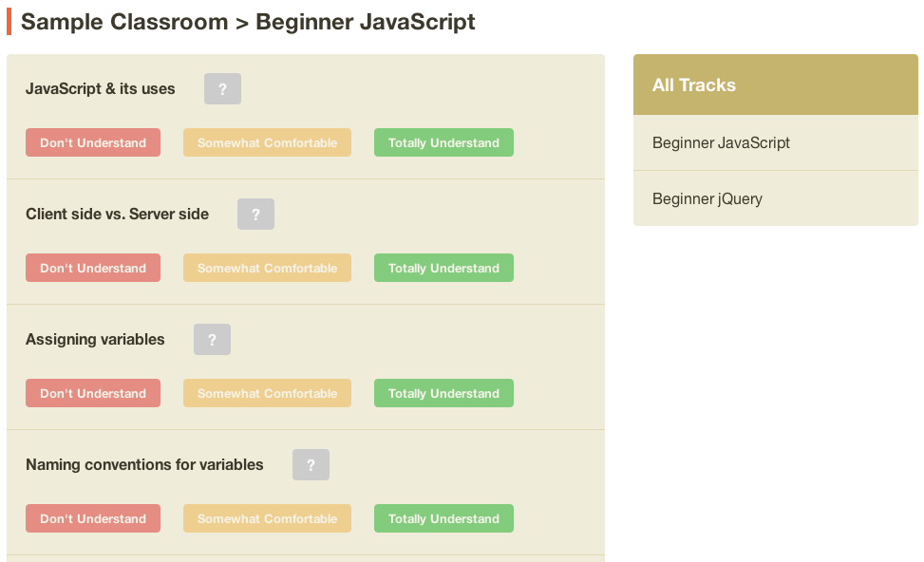Open help icon for JavaScript & its uses
The width and height of the screenshot is (924, 562).
[x=223, y=89]
